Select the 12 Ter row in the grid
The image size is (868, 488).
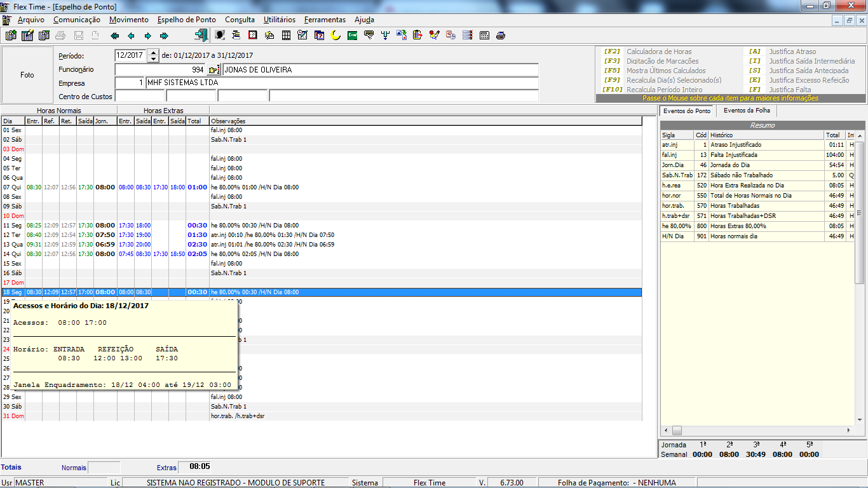click(321, 235)
